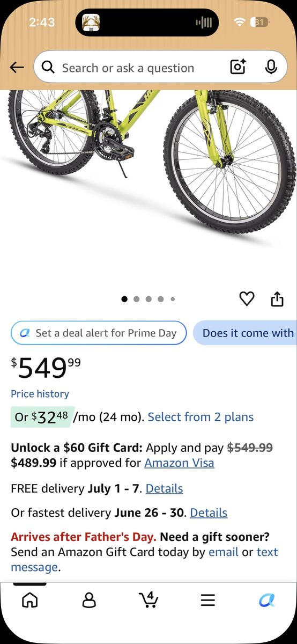Screen dimensions: 297x644
Task: Expand Details for fastest delivery June 26 - 30
Action: (x=209, y=513)
